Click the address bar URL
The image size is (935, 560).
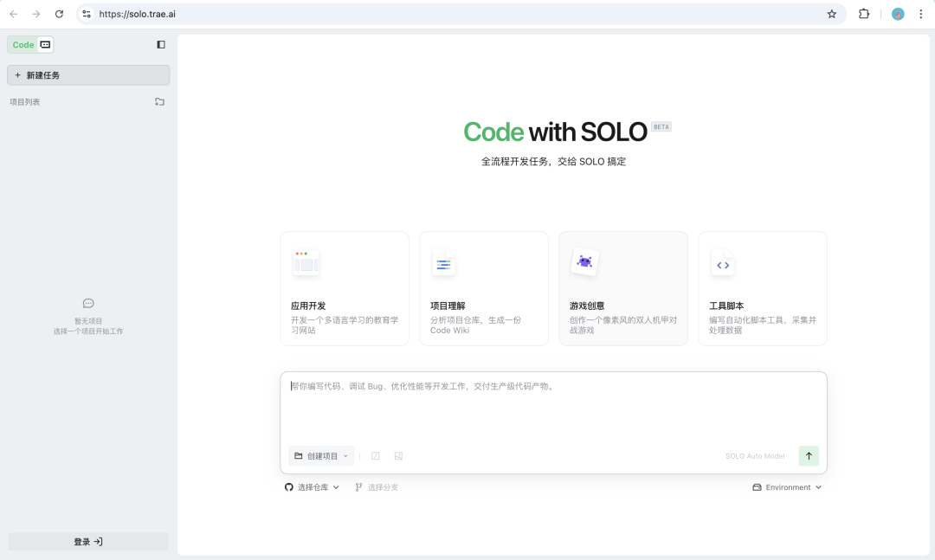coord(137,14)
